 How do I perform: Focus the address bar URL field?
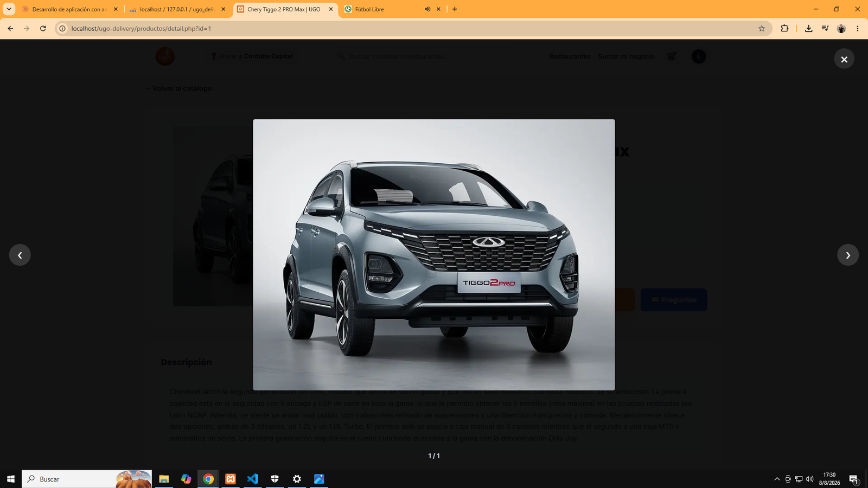point(412,29)
